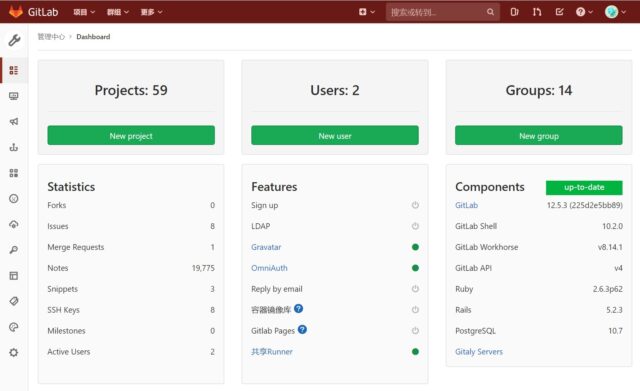Viewport: 640px width, 391px height.
Task: Select the System Hooks anchor icon
Action: point(13,147)
